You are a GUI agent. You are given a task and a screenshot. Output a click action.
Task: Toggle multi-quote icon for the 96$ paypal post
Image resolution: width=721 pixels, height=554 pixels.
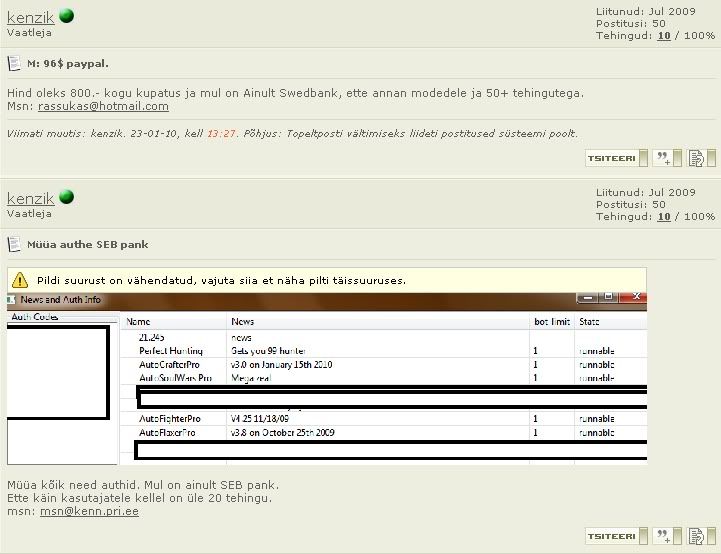pos(666,158)
